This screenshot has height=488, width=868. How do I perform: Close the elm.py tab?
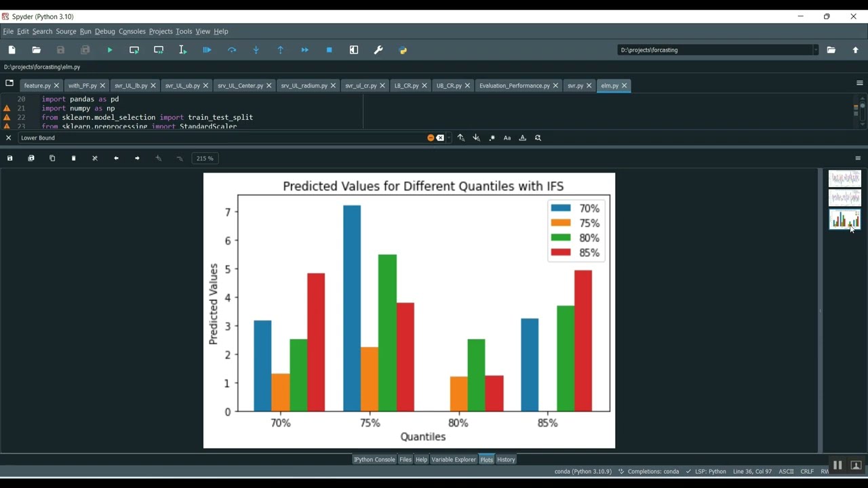pos(625,86)
